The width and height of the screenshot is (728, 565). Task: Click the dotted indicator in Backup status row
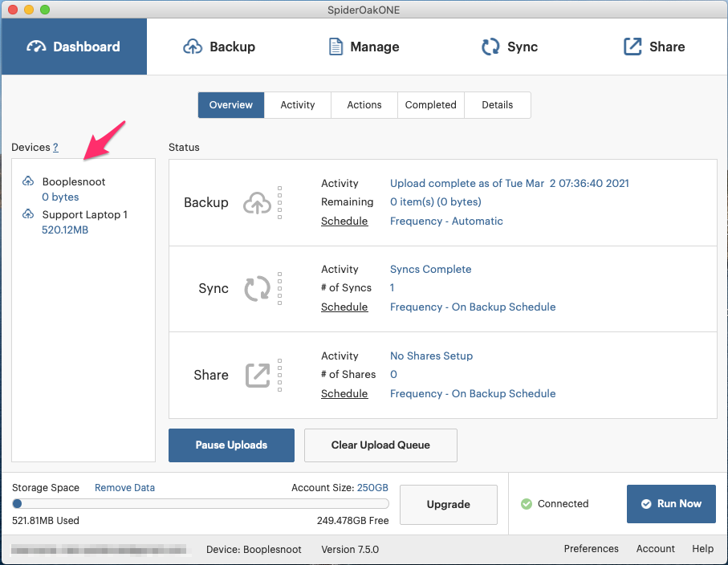tap(279, 203)
